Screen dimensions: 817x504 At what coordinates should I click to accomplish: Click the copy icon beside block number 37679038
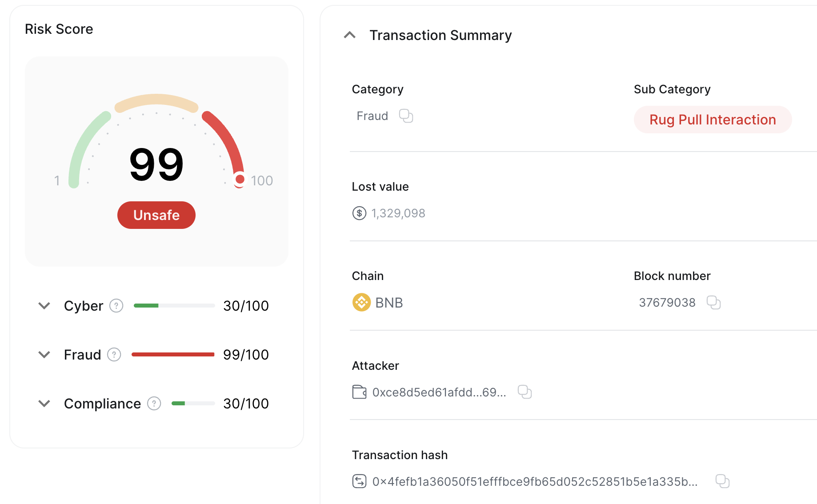click(714, 302)
